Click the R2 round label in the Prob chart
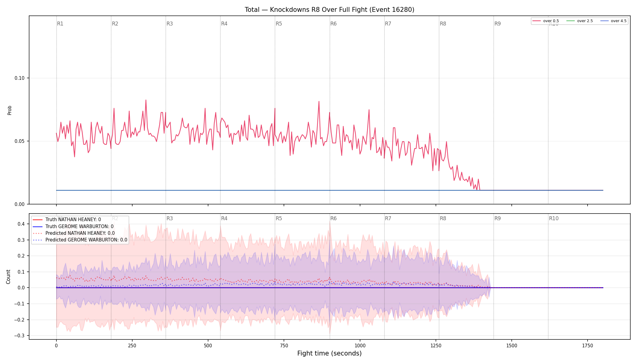 click(115, 24)
